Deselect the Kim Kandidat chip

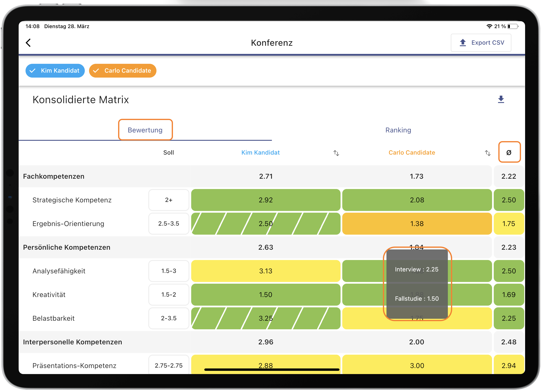[x=55, y=71]
